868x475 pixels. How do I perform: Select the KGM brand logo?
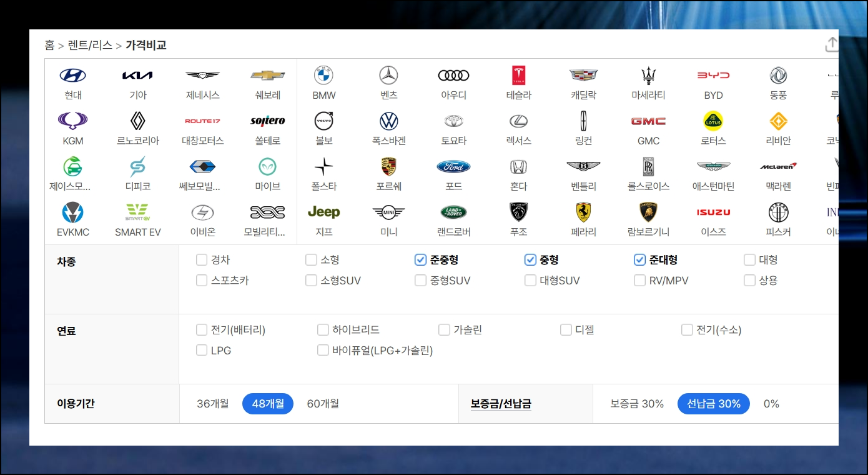[x=73, y=121]
